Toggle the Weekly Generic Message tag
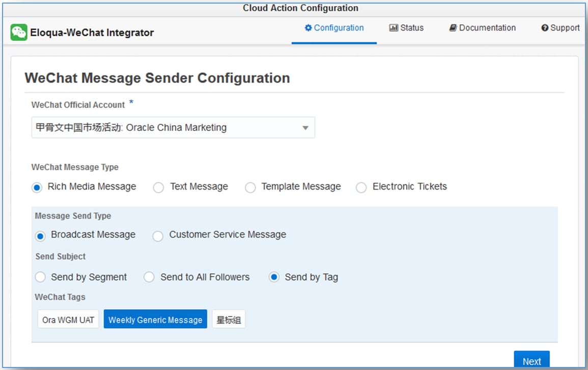 155,320
